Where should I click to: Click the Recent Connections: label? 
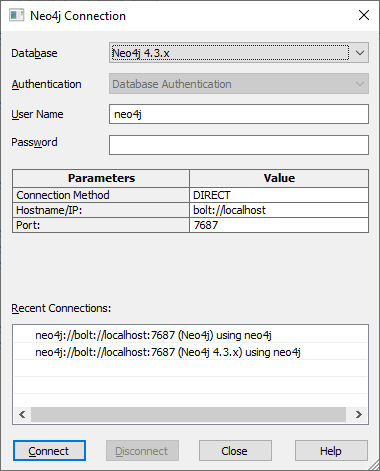click(61, 308)
